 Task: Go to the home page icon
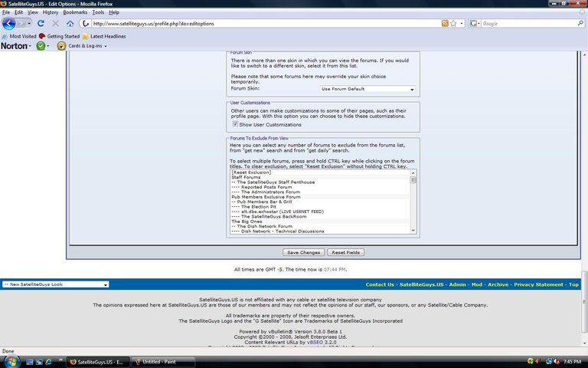[70, 24]
